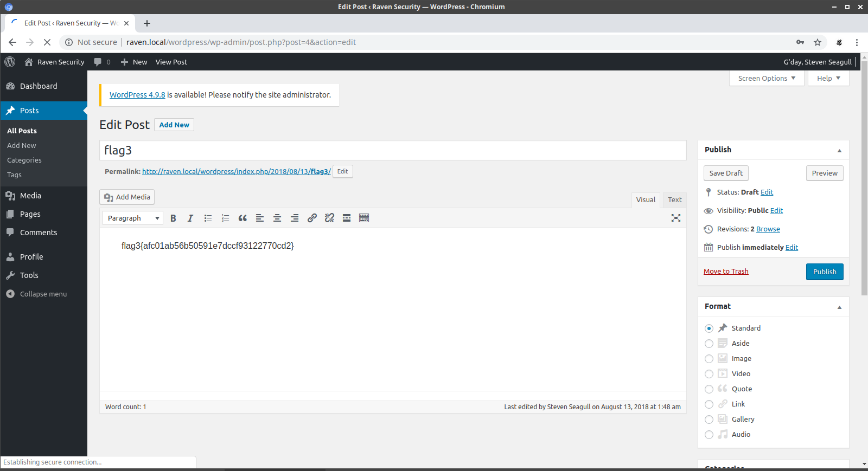Viewport: 868px width, 471px height.
Task: Apply blockquote formatting
Action: click(x=242, y=218)
